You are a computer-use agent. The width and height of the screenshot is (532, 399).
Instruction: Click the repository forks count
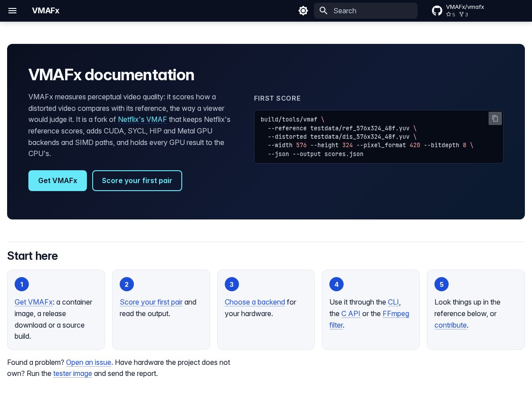[464, 15]
